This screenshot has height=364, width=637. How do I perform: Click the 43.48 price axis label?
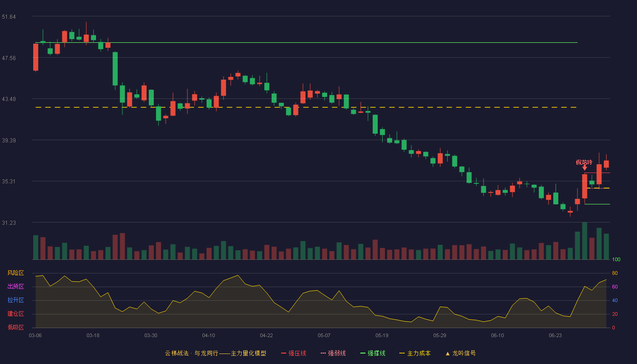click(9, 99)
